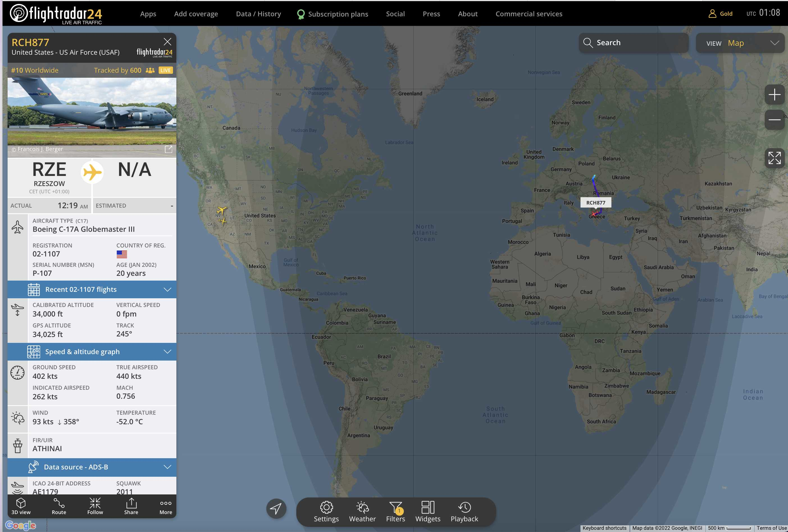This screenshot has width=788, height=532.
Task: Click the search magnifier icon
Action: point(588,43)
